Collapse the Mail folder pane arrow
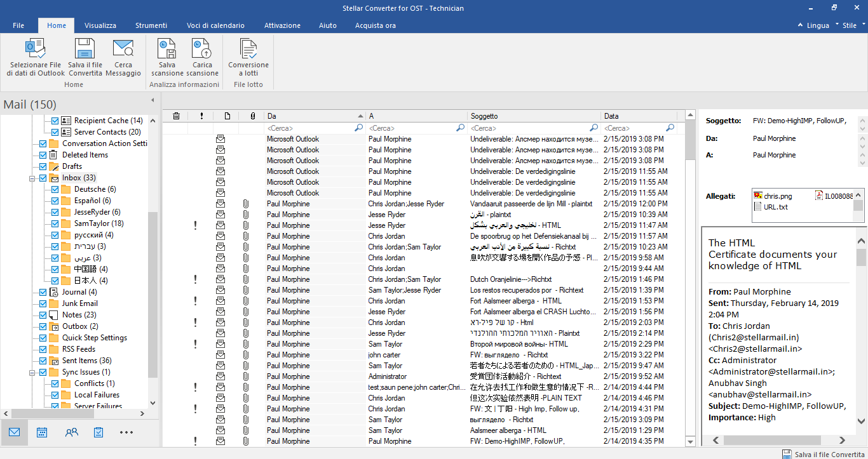This screenshot has width=868, height=459. pyautogui.click(x=153, y=100)
